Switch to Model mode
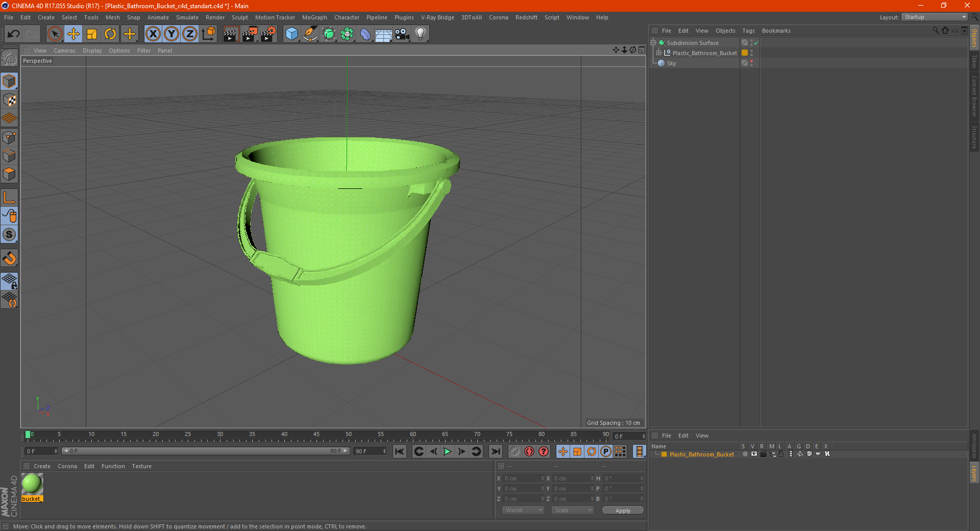Image resolution: width=980 pixels, height=531 pixels. click(x=9, y=82)
